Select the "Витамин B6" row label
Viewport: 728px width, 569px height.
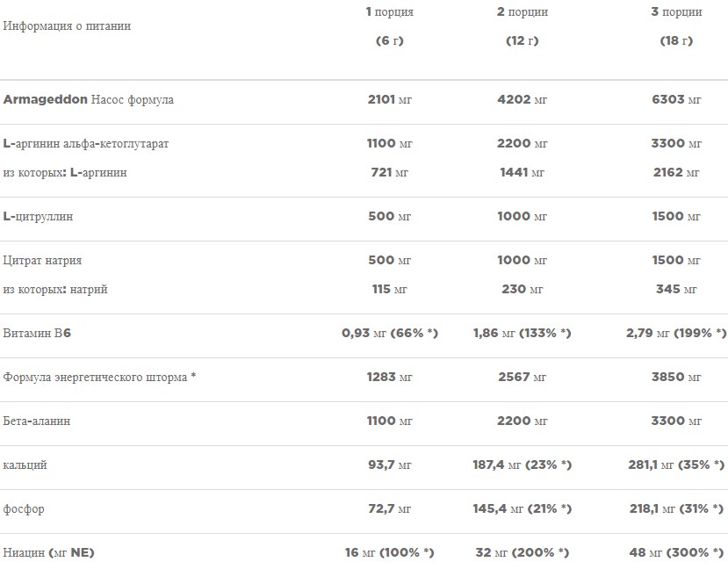pos(36,334)
